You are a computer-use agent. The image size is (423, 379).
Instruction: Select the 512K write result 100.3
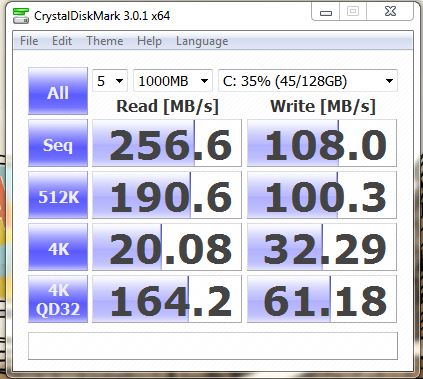coord(322,195)
